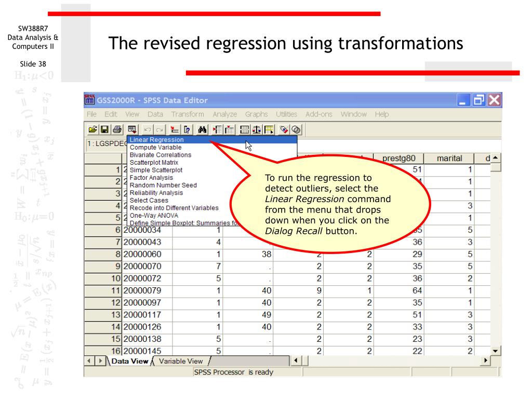Open the Analyze menu
Image resolution: width=532 pixels, height=399 pixels.
pos(224,114)
